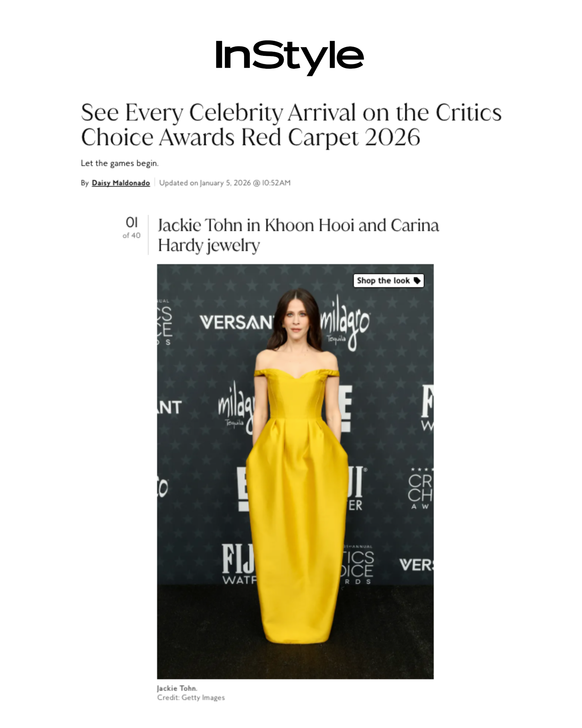Click the milagro Tequila logo at photo's middle left

point(236,407)
